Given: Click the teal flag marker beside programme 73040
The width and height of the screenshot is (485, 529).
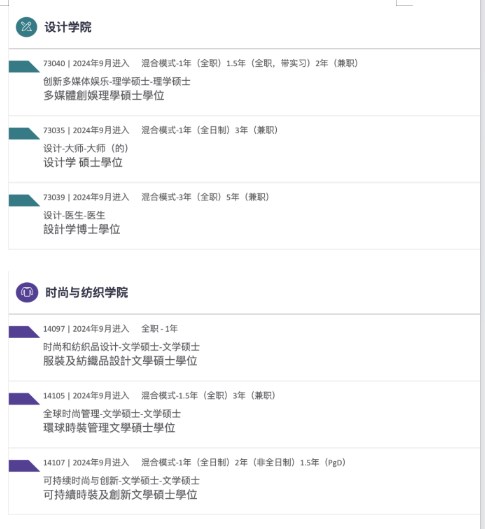Looking at the screenshot, I should (x=24, y=66).
